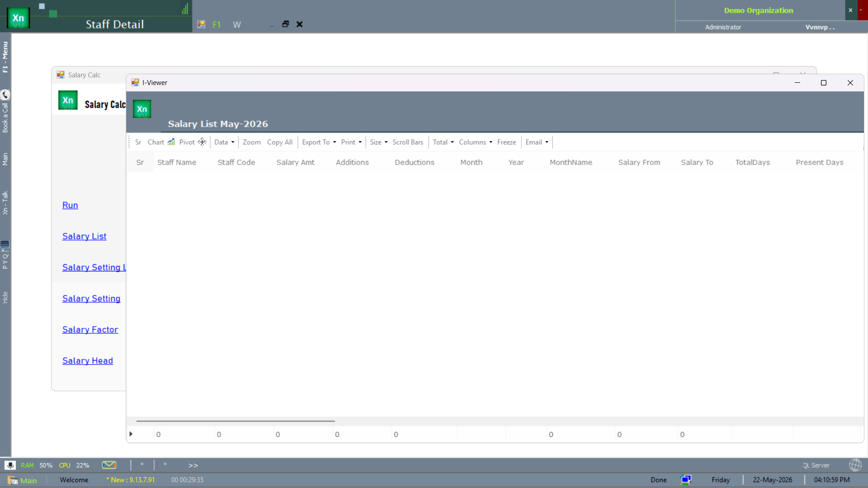Click the row pointer arrow in totals row
The height and width of the screenshot is (488, 868).
(131, 434)
